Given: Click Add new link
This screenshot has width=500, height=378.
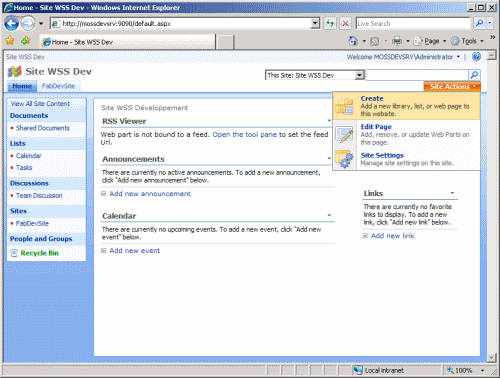Looking at the screenshot, I should click(x=392, y=236).
